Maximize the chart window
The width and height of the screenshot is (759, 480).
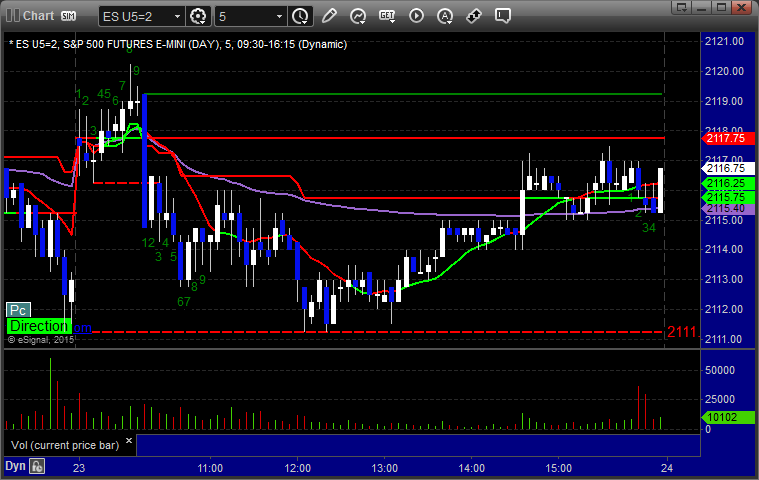click(x=721, y=7)
